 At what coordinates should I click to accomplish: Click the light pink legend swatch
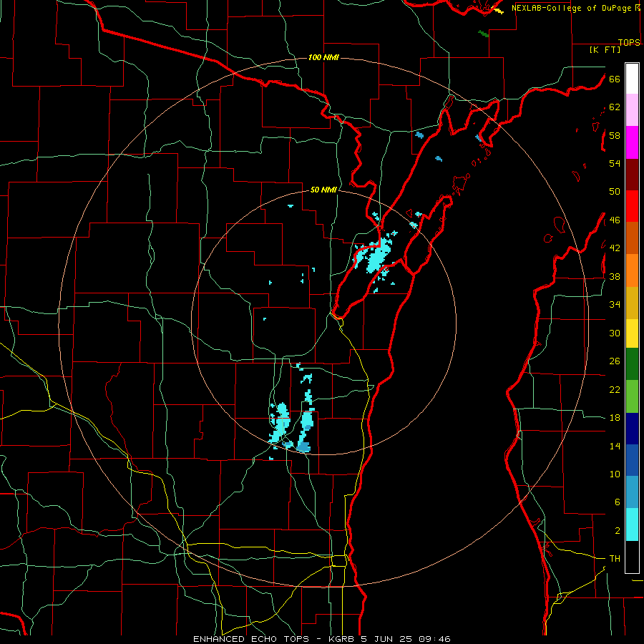click(632, 109)
